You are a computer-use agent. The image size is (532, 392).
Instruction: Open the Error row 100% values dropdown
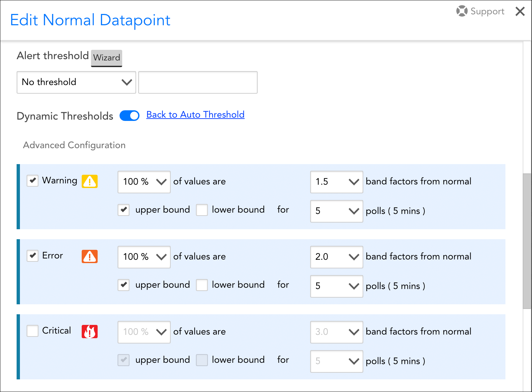pyautogui.click(x=144, y=257)
